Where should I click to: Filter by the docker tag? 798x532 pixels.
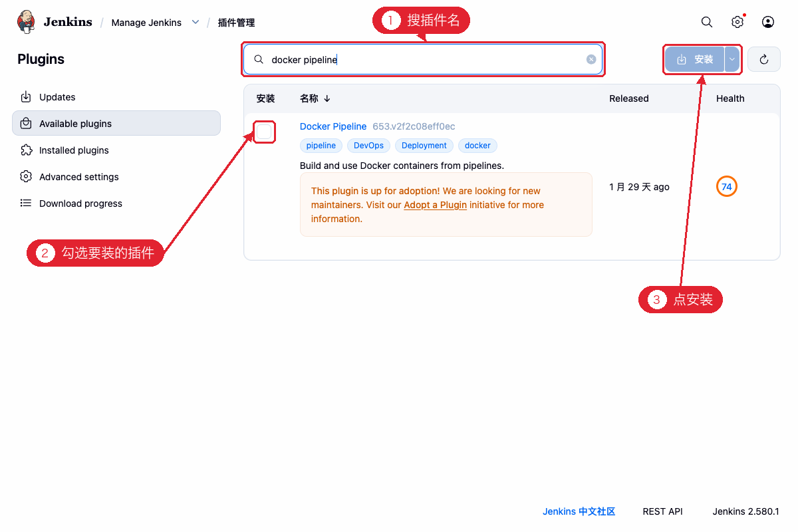(477, 146)
